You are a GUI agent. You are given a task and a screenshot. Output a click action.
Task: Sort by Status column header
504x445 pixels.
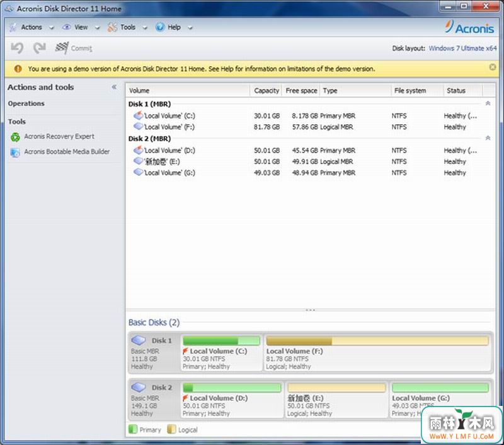click(463, 91)
